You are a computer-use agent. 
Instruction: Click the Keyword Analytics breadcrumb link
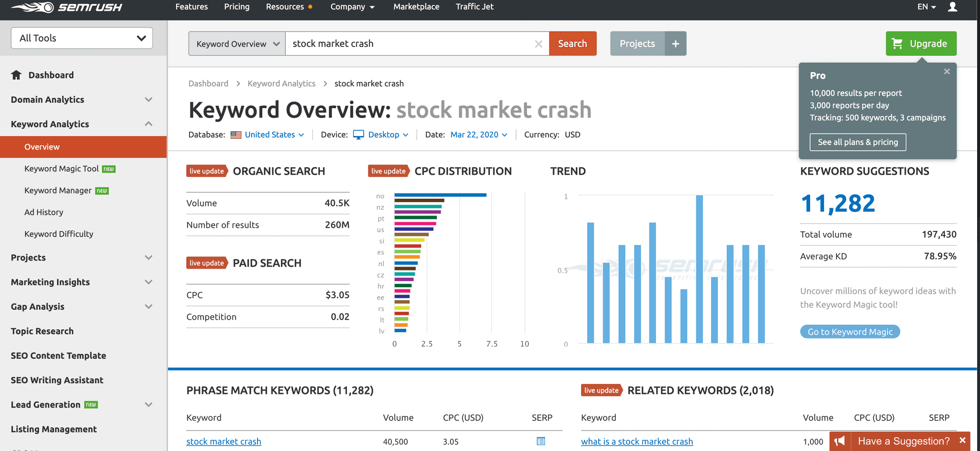point(281,83)
